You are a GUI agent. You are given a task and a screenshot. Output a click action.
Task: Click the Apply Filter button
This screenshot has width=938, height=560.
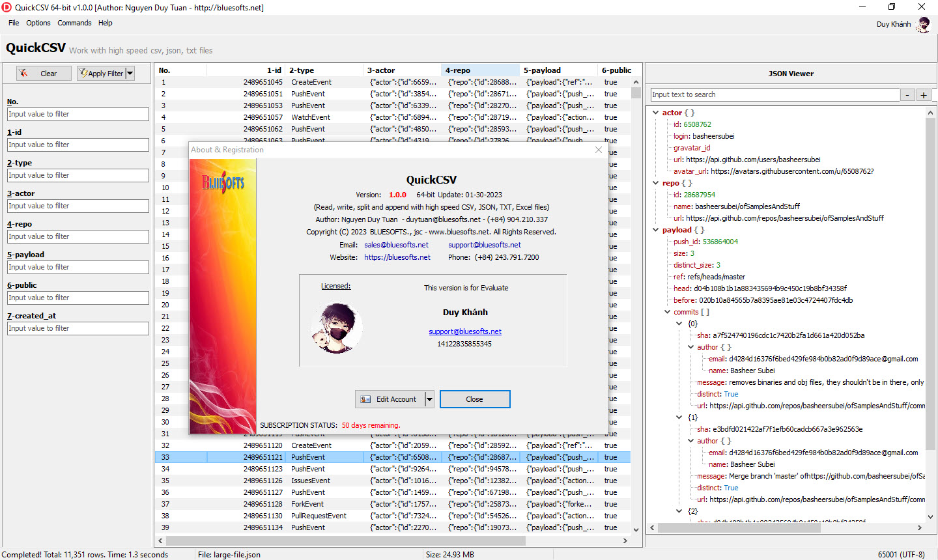pyautogui.click(x=101, y=74)
